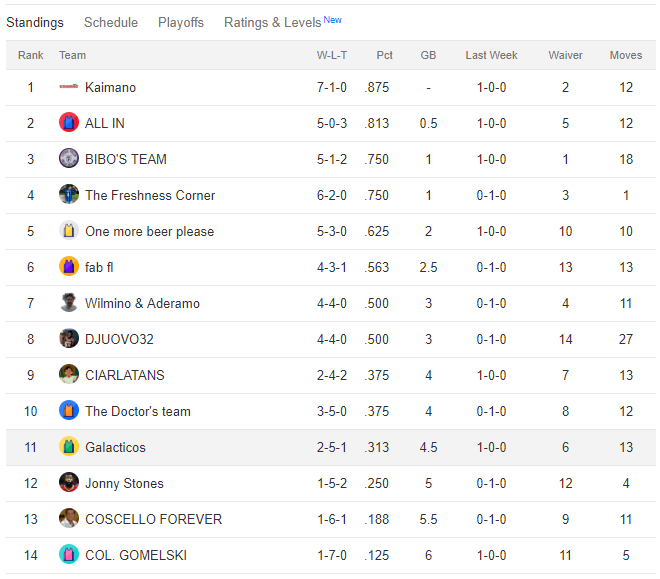Click the ALL IN team jersey icon
The height and width of the screenshot is (579, 660).
point(68,123)
